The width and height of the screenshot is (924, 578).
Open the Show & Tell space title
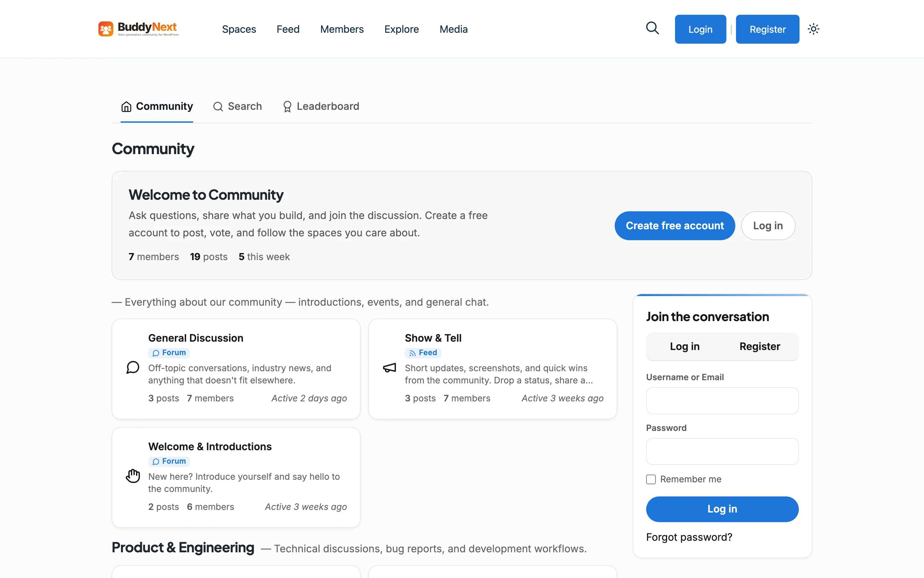pyautogui.click(x=433, y=338)
